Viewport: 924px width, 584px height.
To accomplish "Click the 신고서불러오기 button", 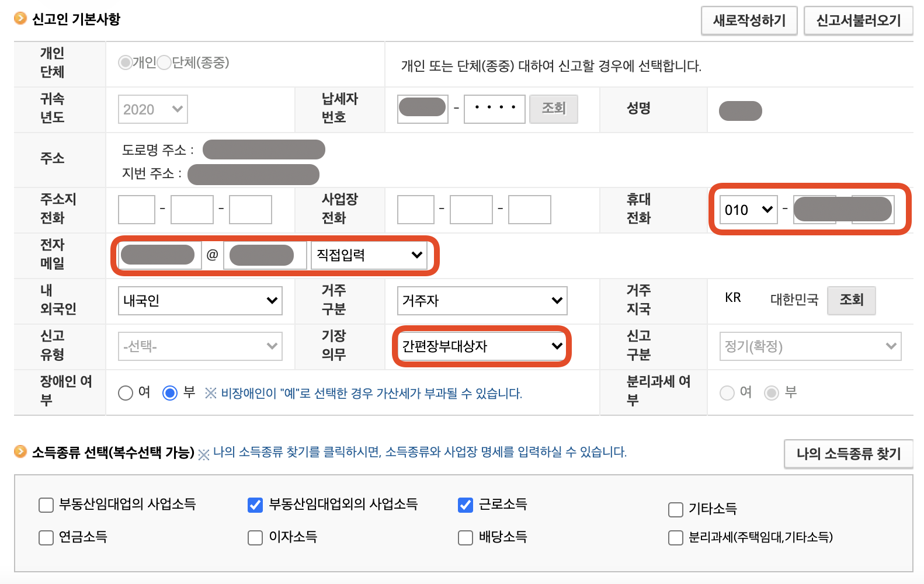I will pos(858,20).
